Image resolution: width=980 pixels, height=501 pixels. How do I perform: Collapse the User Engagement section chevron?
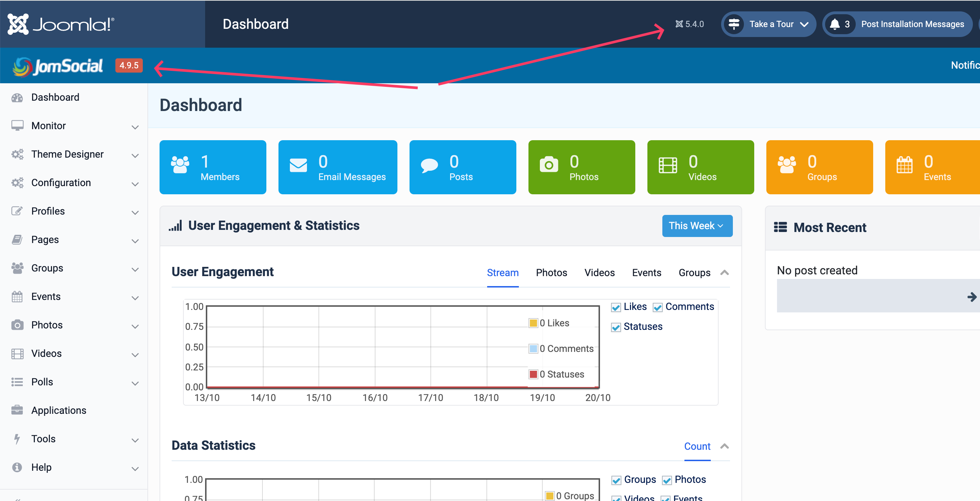pyautogui.click(x=724, y=273)
